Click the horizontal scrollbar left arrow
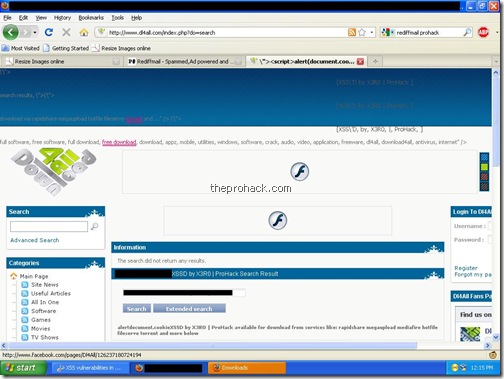Viewport: 504px width, 379px height. [4, 345]
